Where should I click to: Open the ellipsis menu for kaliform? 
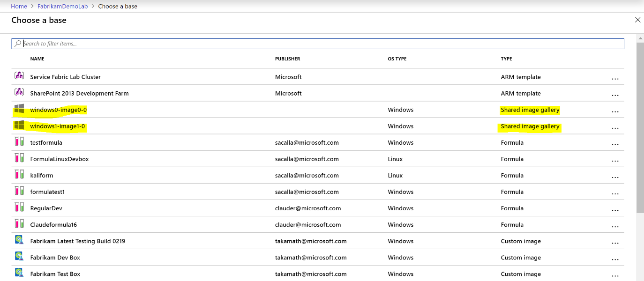(615, 177)
